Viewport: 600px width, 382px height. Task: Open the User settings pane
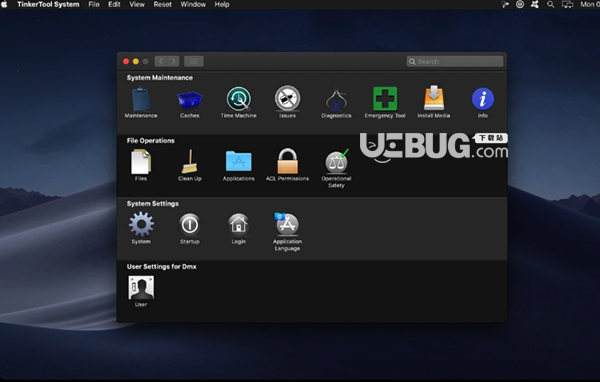click(x=141, y=291)
